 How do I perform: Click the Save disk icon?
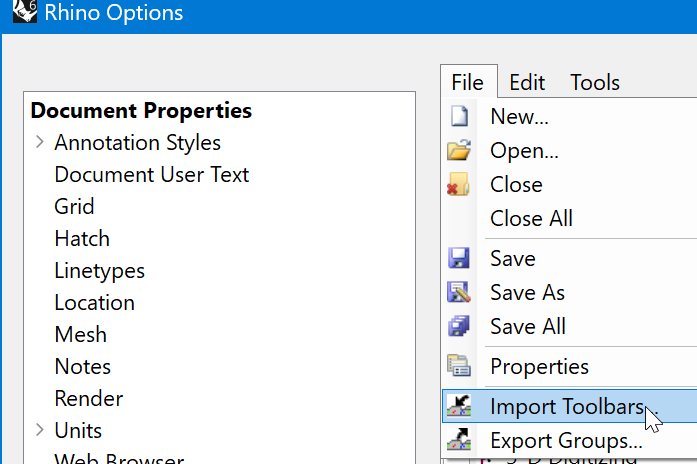[459, 259]
